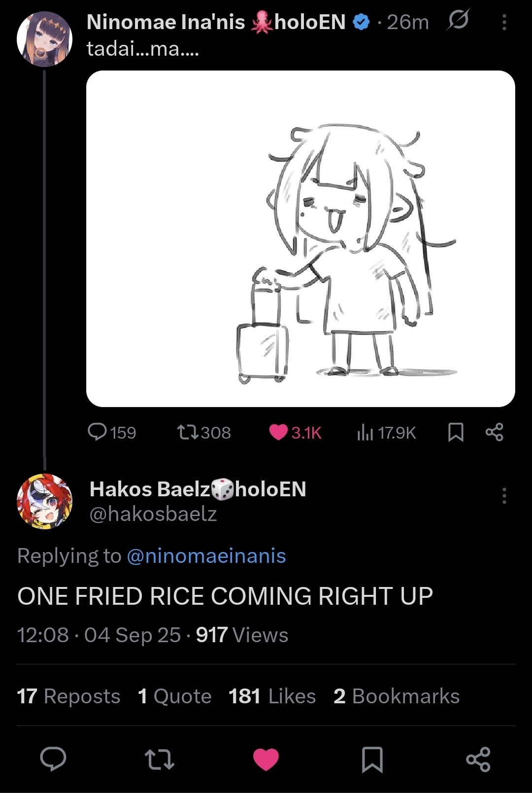Open @hakosbaelz handle link
This screenshot has height=793, width=532.
pyautogui.click(x=153, y=514)
